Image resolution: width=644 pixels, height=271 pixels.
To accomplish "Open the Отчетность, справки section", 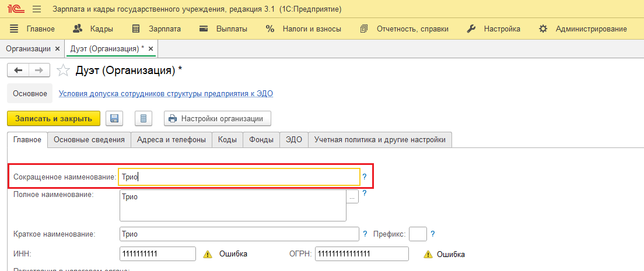I will [404, 29].
